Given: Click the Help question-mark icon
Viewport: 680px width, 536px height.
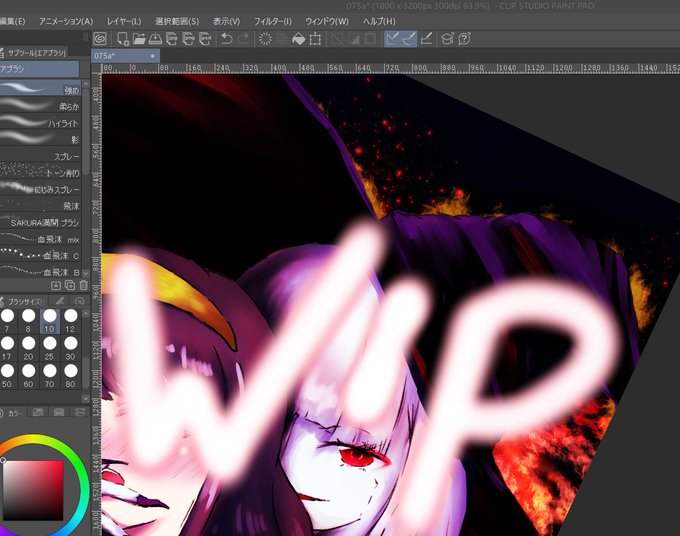Looking at the screenshot, I should [x=464, y=39].
